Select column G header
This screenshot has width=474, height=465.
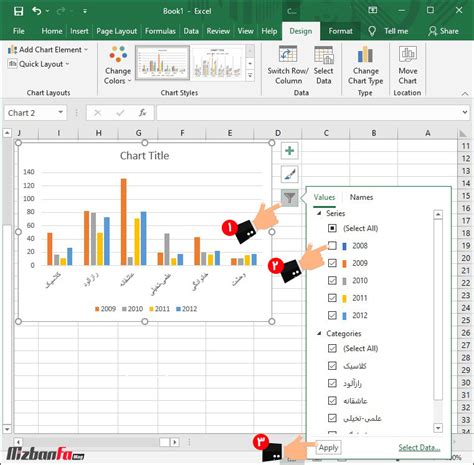(x=138, y=133)
